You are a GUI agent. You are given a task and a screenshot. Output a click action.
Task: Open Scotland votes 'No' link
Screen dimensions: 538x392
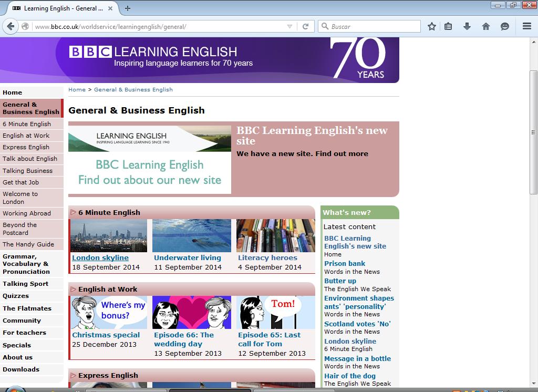[x=357, y=324]
